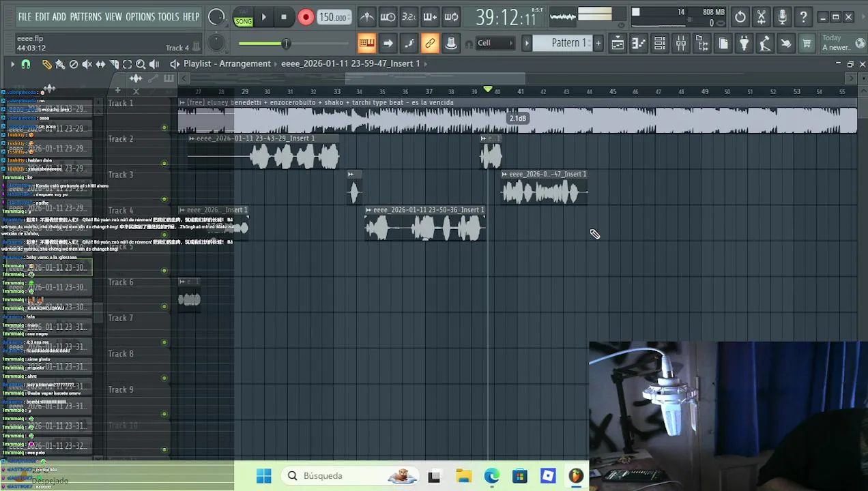Viewport: 868px width, 491px height.
Task: Open the OPTIONS menu
Action: [x=141, y=17]
